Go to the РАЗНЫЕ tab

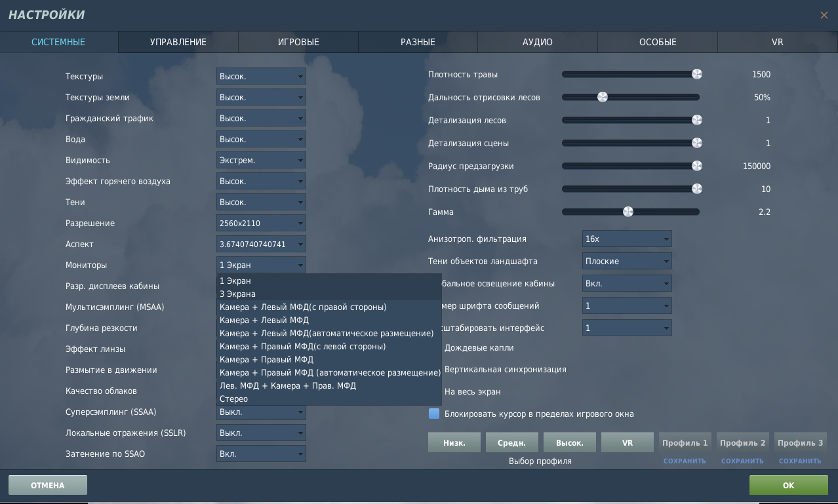tap(418, 42)
